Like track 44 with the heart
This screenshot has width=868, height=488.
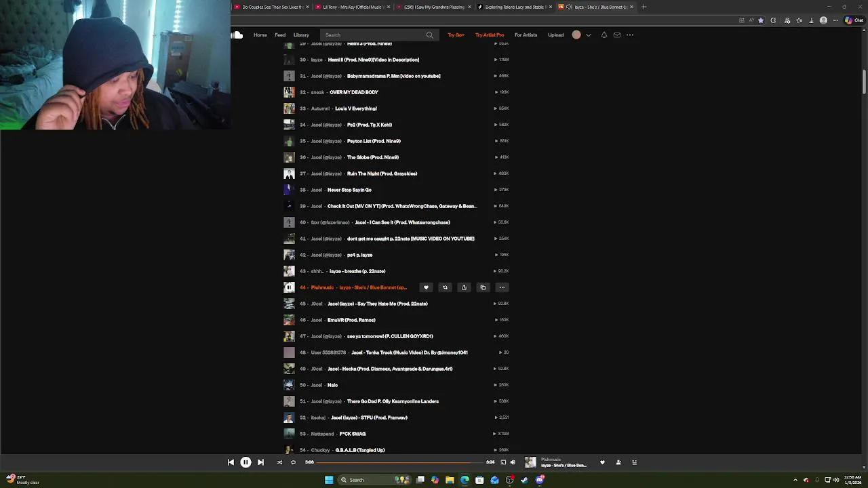coord(426,287)
